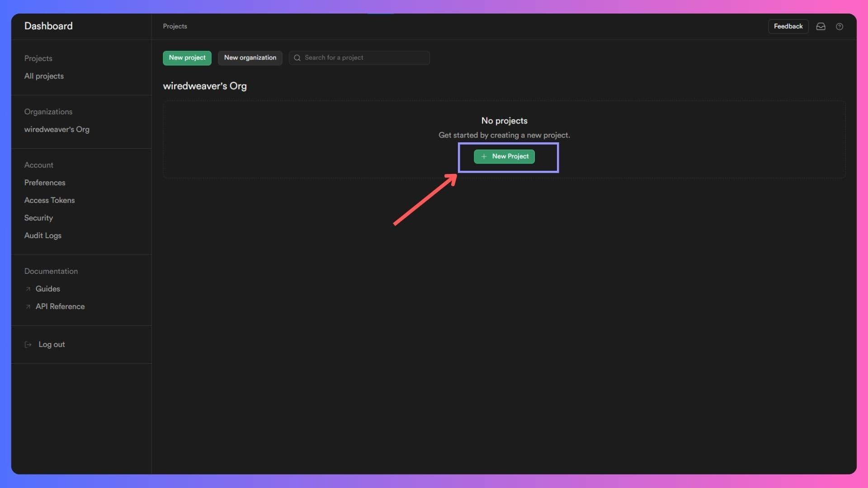The height and width of the screenshot is (488, 868).
Task: Click the Log out arrow icon
Action: click(28, 344)
